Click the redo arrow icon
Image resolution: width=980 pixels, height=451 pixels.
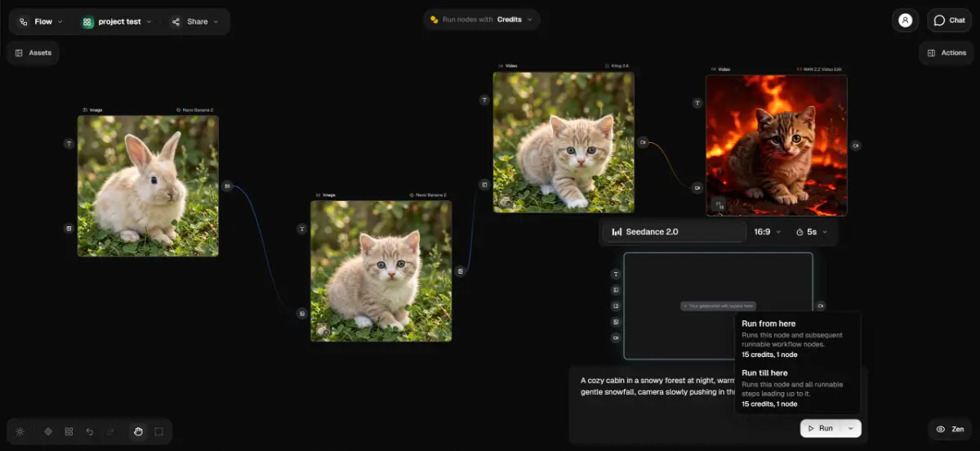click(110, 431)
